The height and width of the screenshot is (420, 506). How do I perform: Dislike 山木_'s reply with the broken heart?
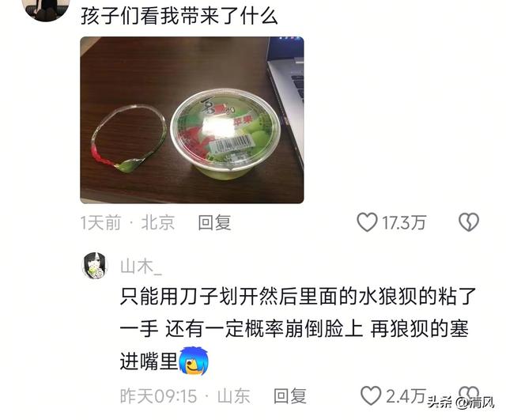click(469, 395)
